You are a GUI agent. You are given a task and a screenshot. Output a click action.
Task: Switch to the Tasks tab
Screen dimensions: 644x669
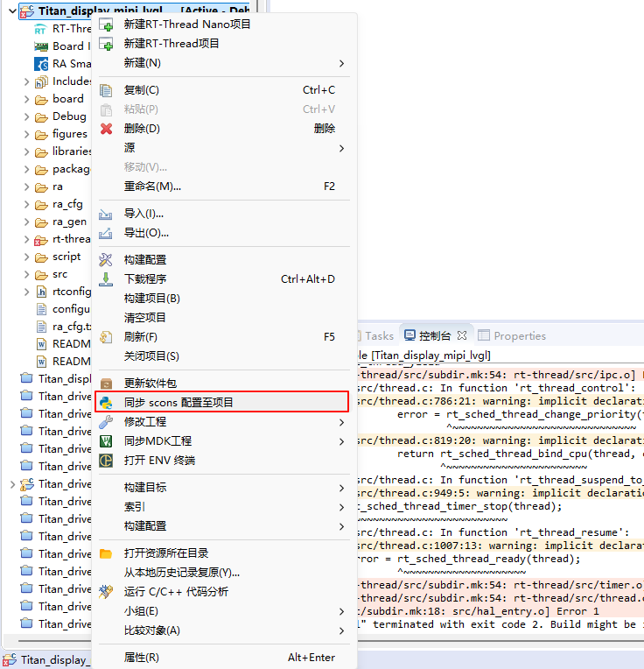tap(379, 335)
